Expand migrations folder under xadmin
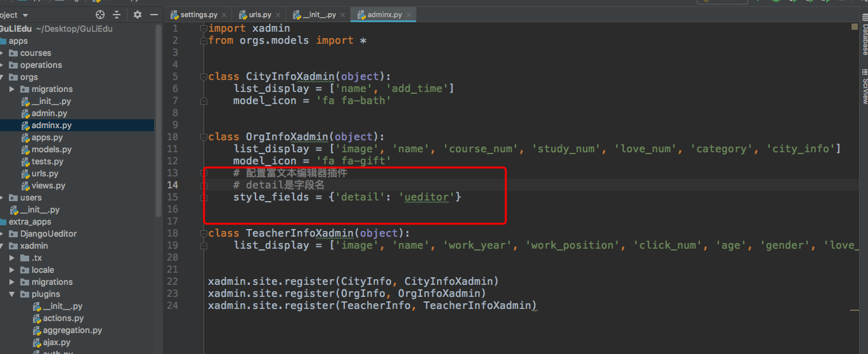This screenshot has height=354, width=868. pos(12,282)
